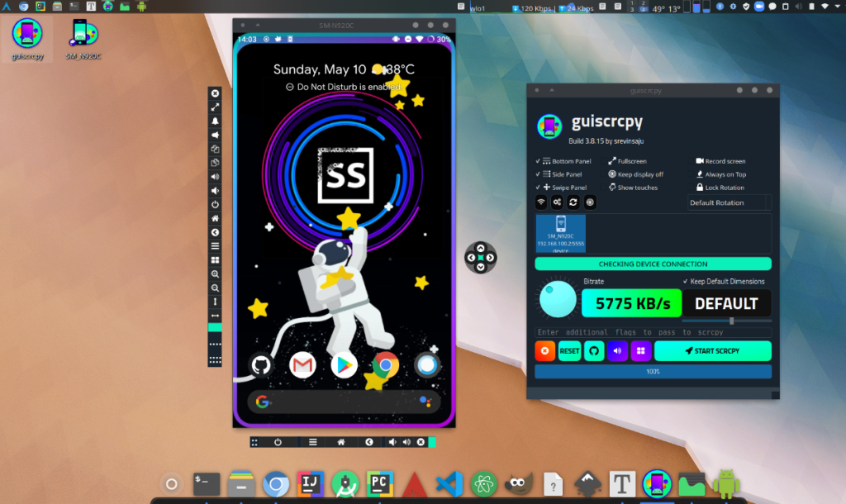Click the START SCRCPY button
This screenshot has height=504, width=846.
tap(713, 351)
